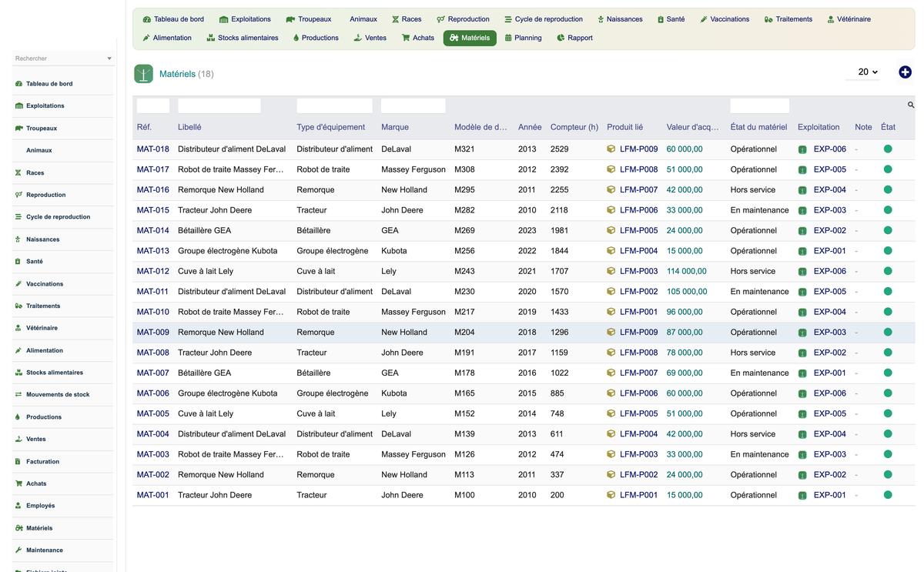Click Maintenance wrench icon in sidebar
This screenshot has height=572, width=924.
[18, 550]
